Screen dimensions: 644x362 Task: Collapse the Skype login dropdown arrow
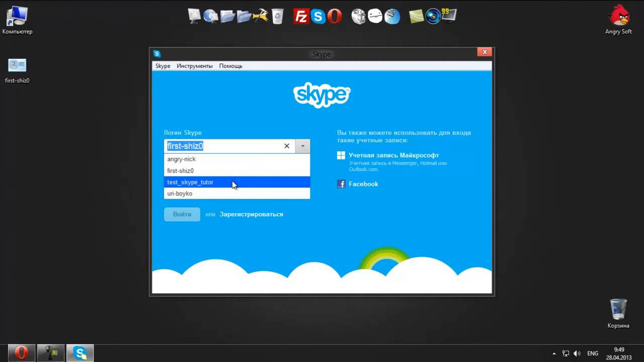[x=302, y=146]
